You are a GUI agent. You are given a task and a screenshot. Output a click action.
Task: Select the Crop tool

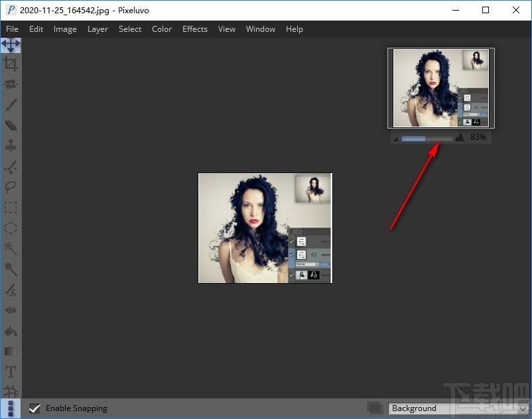pyautogui.click(x=11, y=64)
